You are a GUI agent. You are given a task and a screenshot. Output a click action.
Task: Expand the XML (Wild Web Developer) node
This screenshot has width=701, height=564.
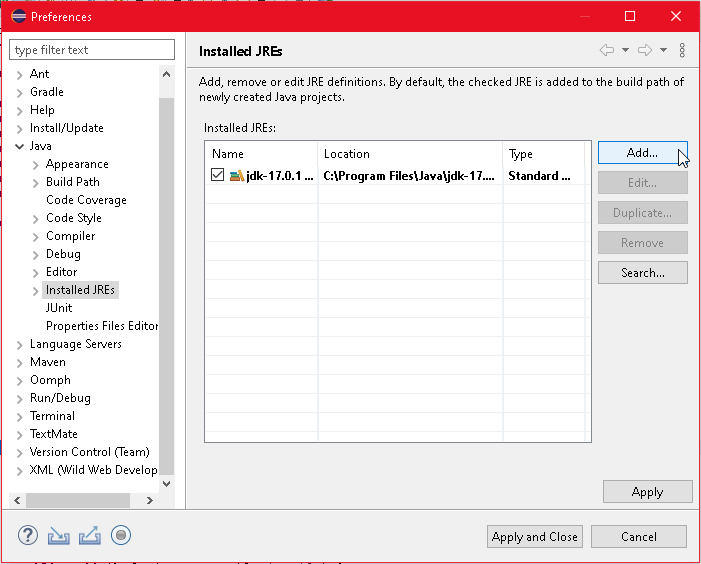click(x=19, y=471)
